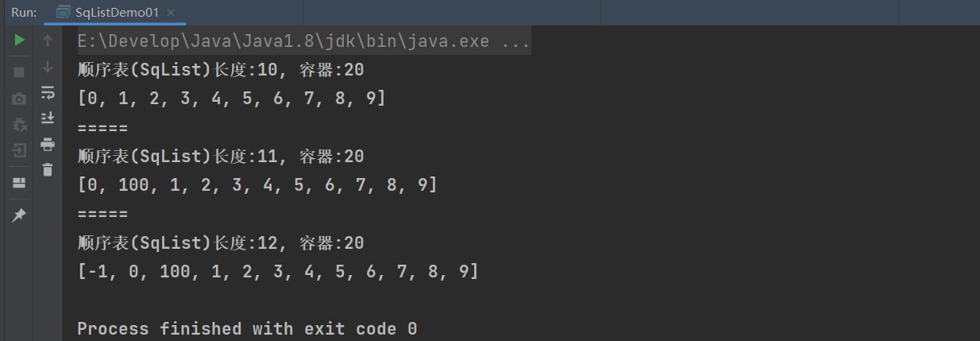The width and height of the screenshot is (980, 341).
Task: Clear console with the trash icon
Action: 48,169
